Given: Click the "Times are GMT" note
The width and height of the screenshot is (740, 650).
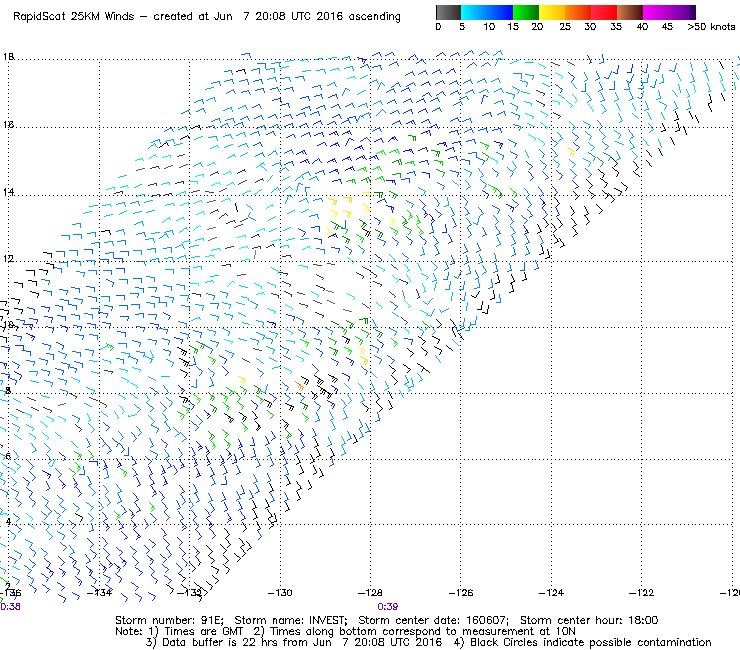Looking at the screenshot, I should pos(204,631).
